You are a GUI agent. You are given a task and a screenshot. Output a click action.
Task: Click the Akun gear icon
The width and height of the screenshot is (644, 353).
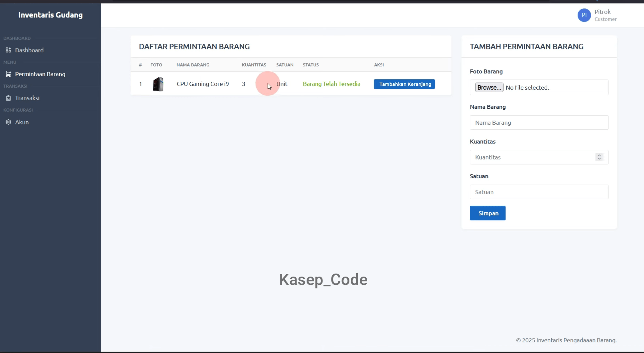[8, 122]
